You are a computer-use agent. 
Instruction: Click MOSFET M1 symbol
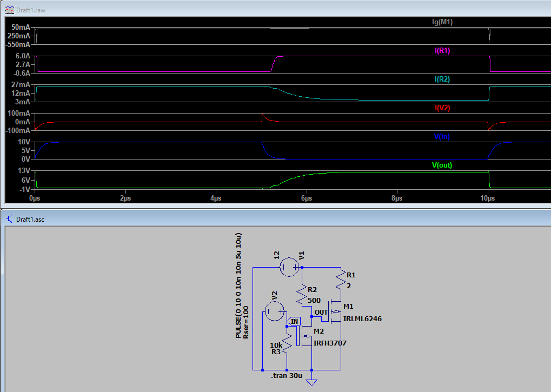click(x=334, y=311)
